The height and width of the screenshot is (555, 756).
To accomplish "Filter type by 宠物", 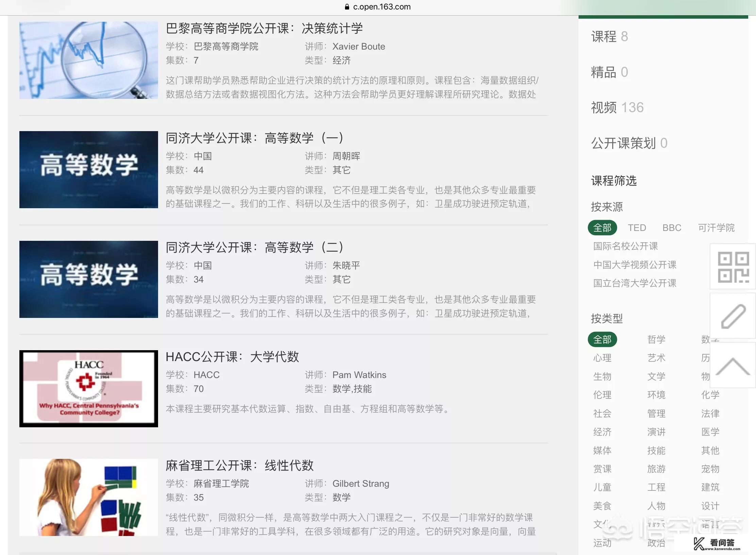I will point(710,469).
